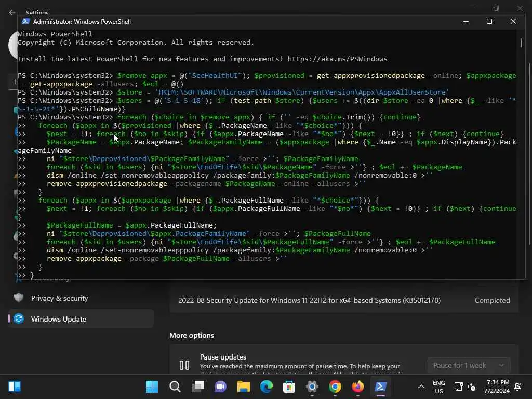
Task: Open taskbar Search
Action: (175, 387)
